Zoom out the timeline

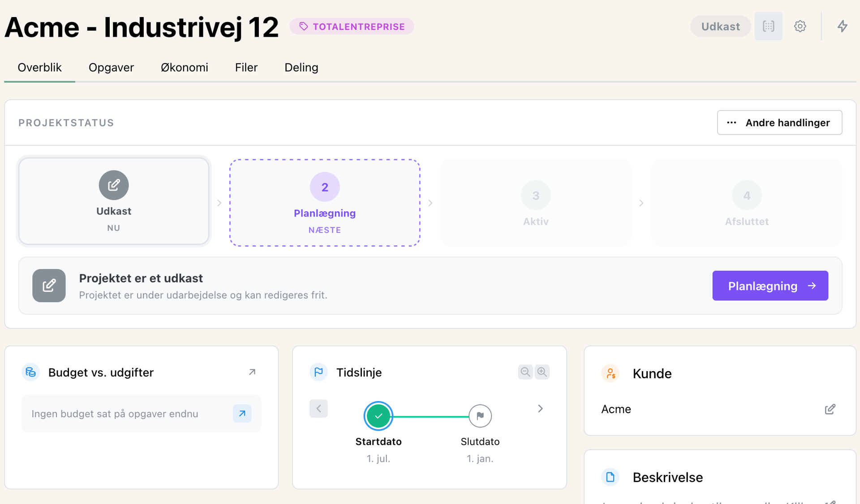pos(525,372)
